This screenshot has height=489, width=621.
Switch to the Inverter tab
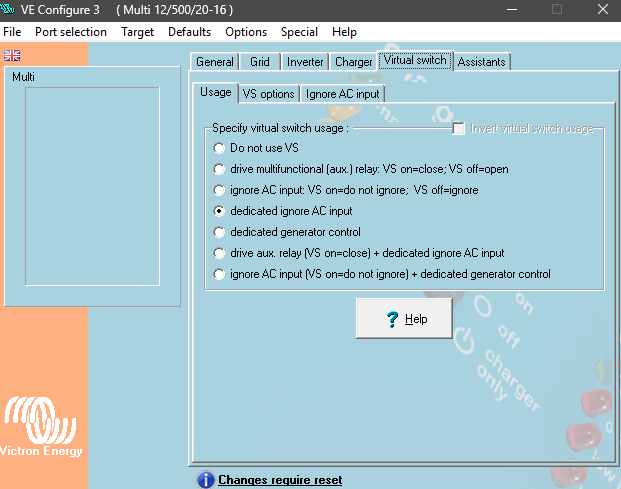[305, 62]
